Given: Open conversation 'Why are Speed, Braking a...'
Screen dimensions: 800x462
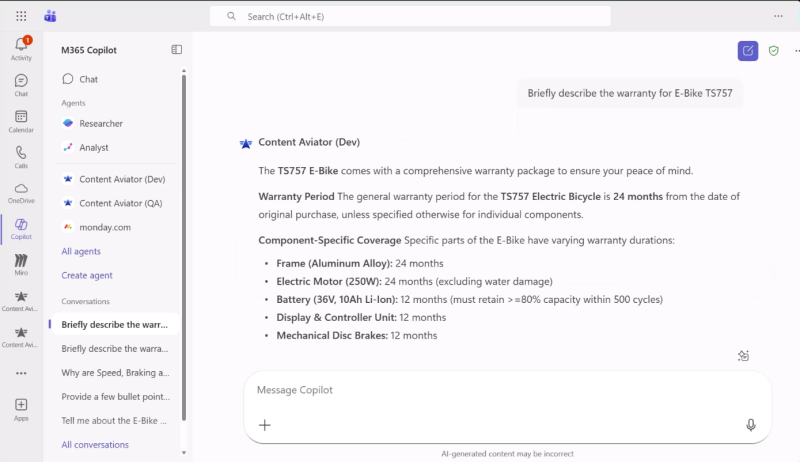Looking at the screenshot, I should 114,373.
